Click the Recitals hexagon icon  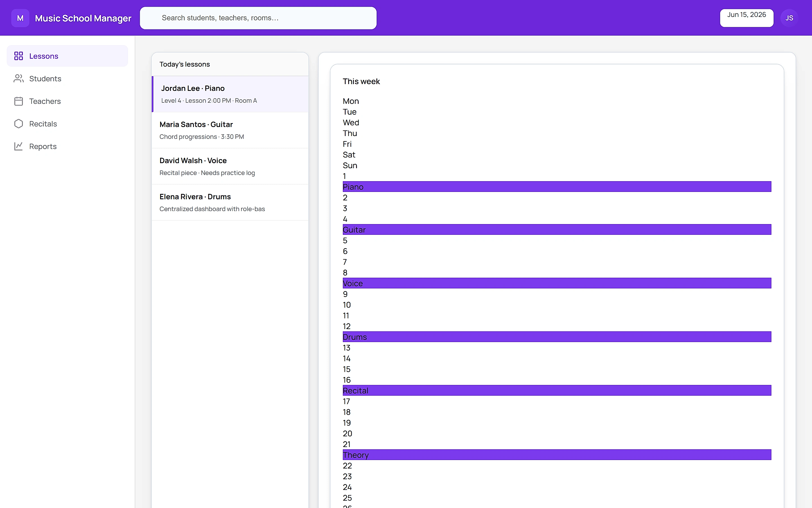pyautogui.click(x=18, y=124)
